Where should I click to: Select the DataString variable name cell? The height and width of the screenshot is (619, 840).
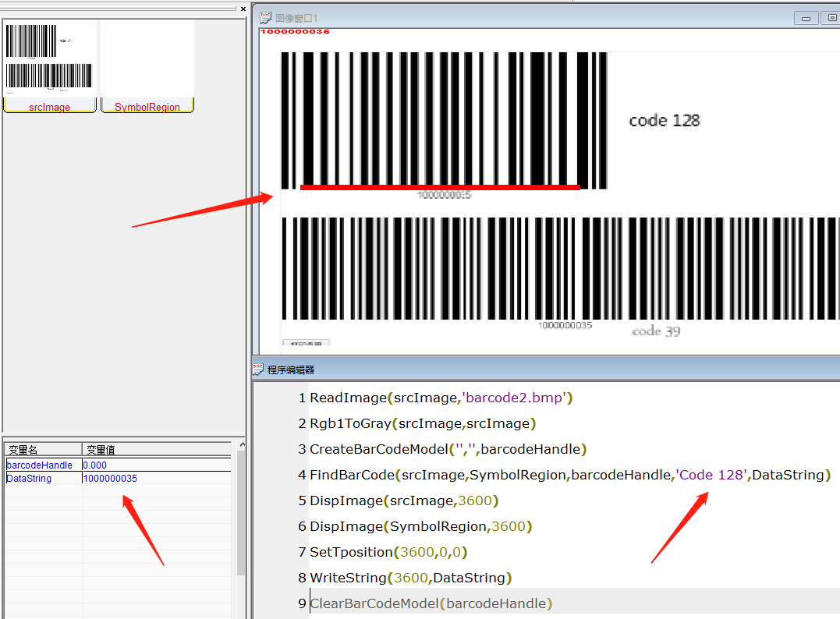(x=44, y=478)
